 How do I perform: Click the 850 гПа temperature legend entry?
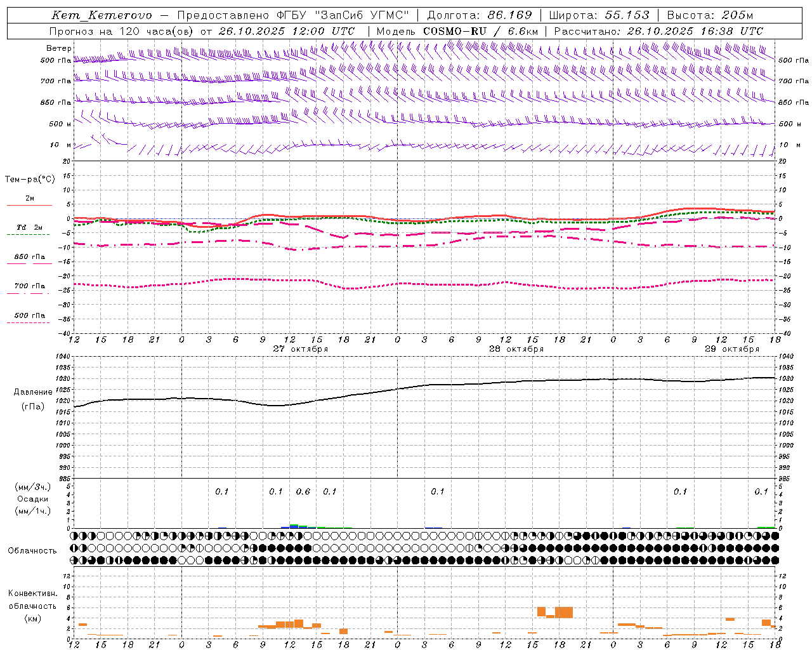point(29,257)
